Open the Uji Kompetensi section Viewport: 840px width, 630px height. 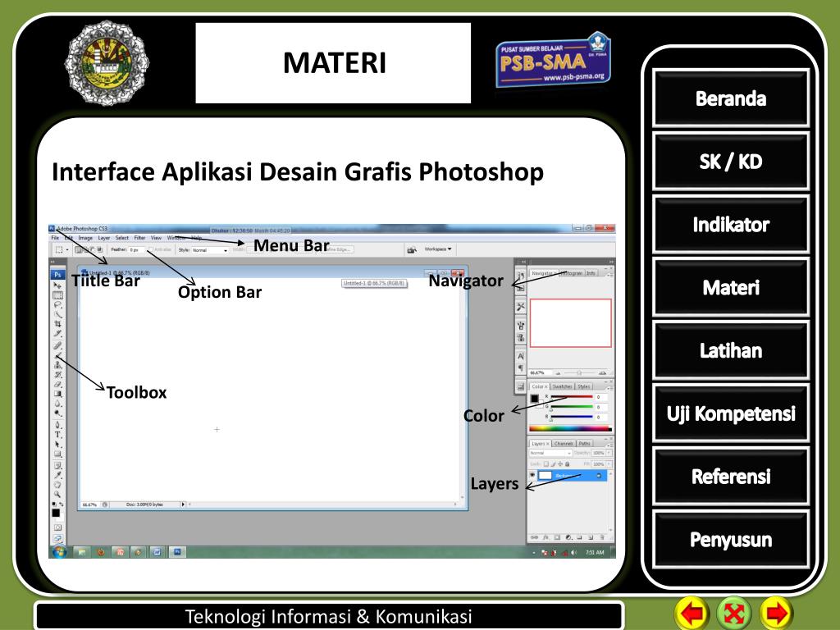coord(731,413)
